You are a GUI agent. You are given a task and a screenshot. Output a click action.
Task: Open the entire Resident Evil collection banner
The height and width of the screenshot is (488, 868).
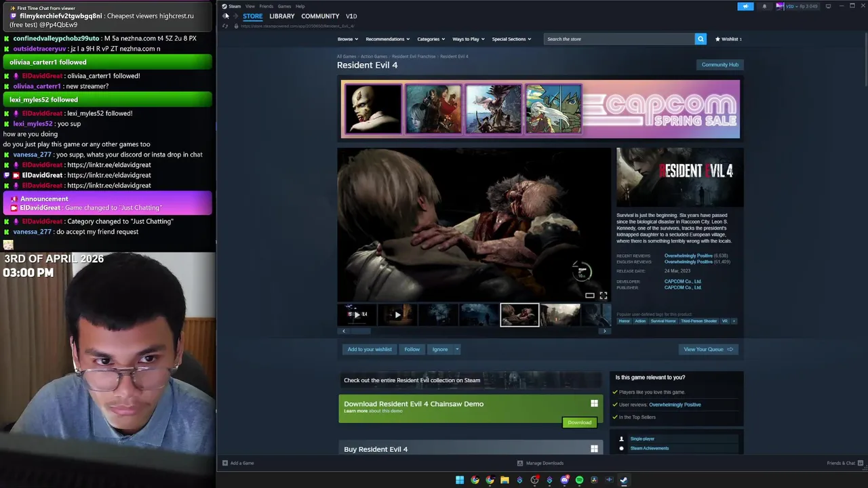click(471, 380)
